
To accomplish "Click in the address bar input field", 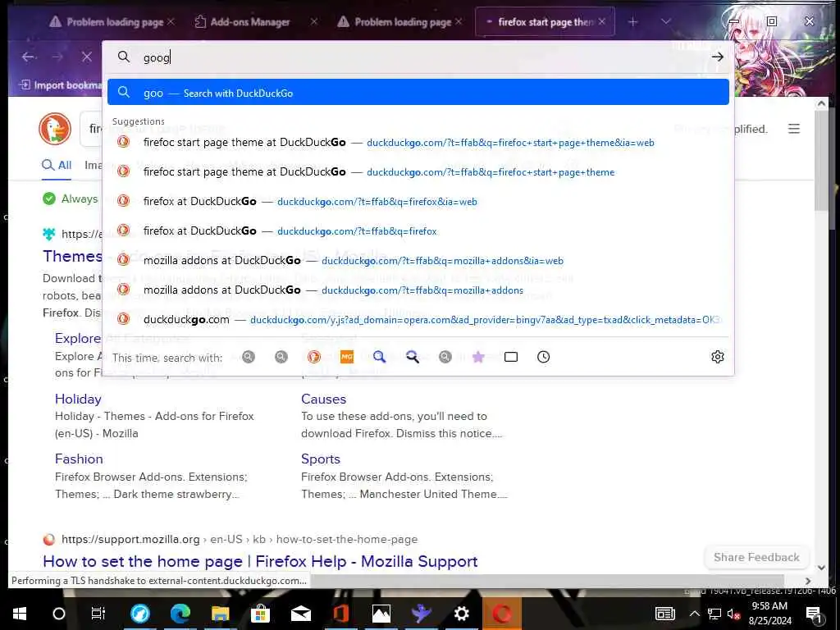I will [418, 57].
